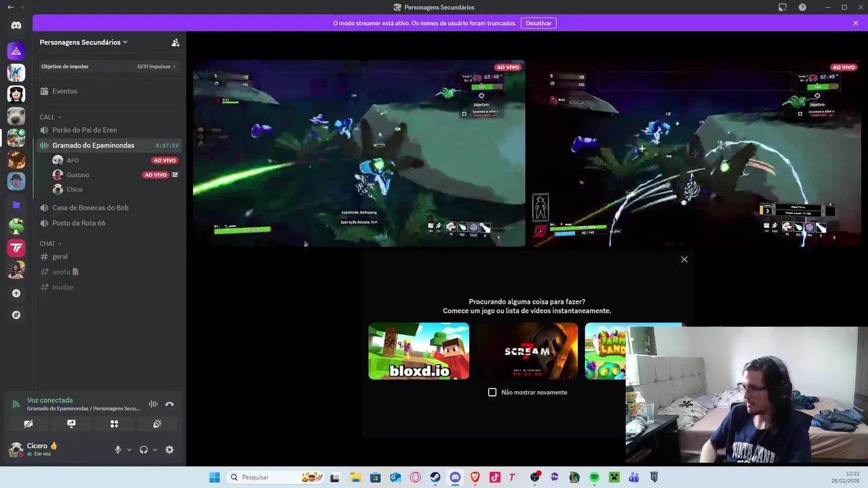Go forward with the top arrow
The width and height of the screenshot is (868, 488).
22,7
